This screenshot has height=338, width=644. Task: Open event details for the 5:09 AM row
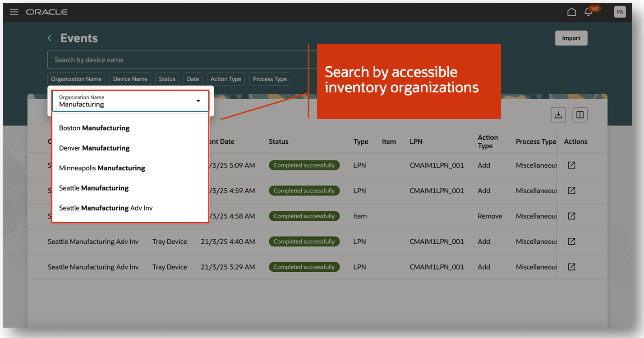click(571, 165)
